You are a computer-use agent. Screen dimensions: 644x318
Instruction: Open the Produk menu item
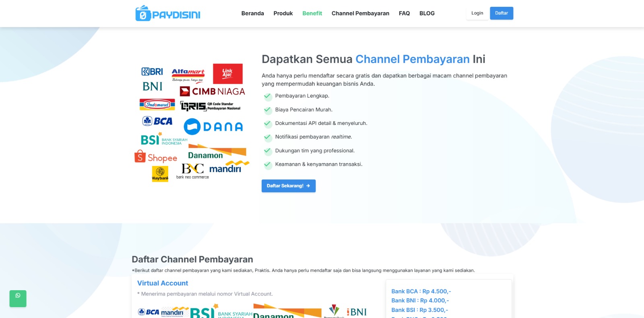(283, 13)
